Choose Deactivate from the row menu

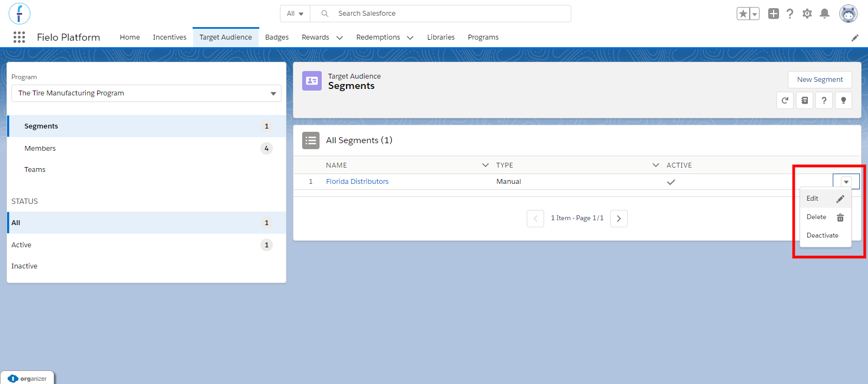[826, 235]
